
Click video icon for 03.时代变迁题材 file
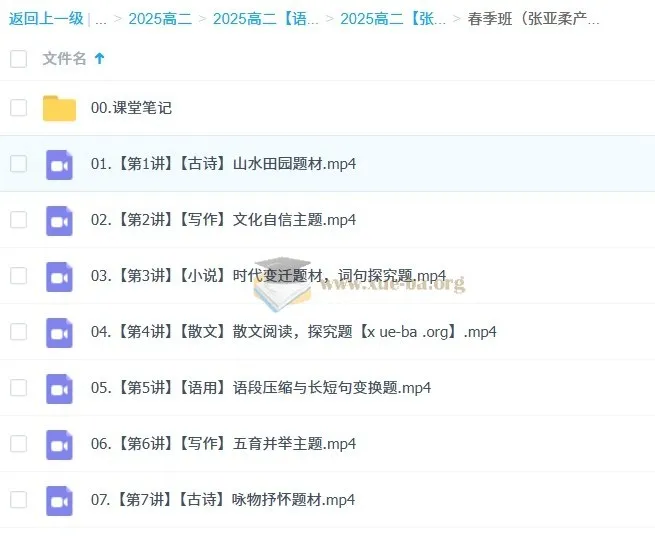(x=59, y=277)
